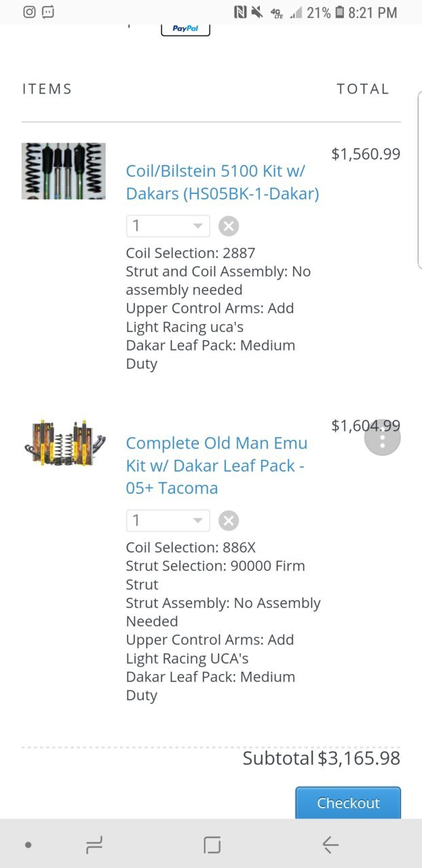422x868 pixels.
Task: View the Bilstein kit product thumbnail
Action: click(64, 170)
